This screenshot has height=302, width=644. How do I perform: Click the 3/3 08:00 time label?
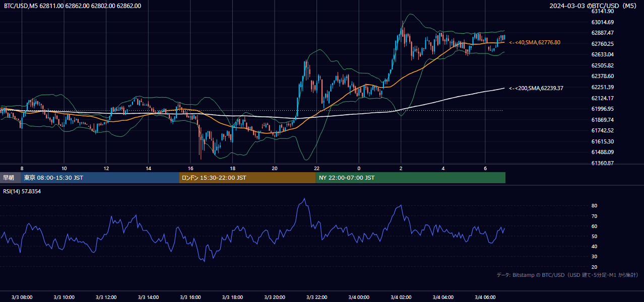tap(22, 297)
